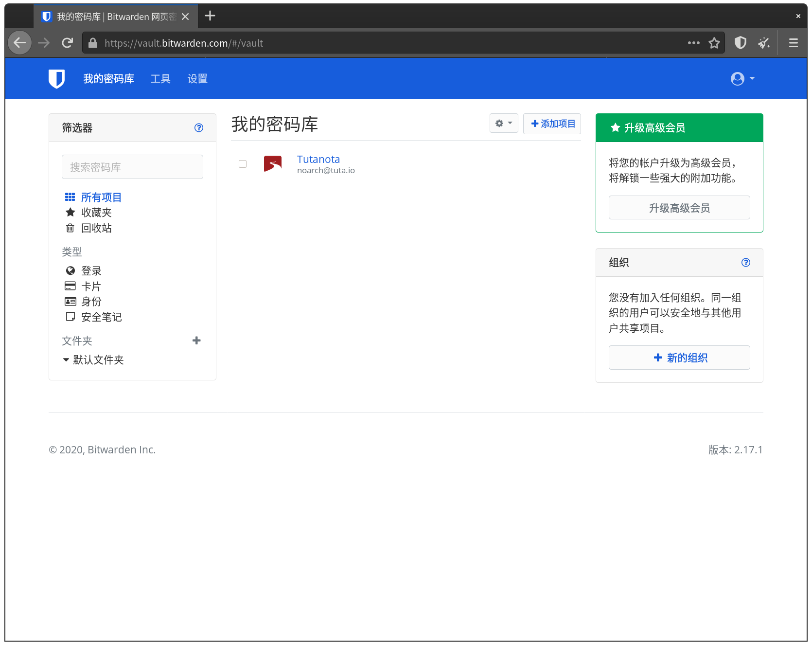Open the 工具 menu in header

click(x=160, y=79)
